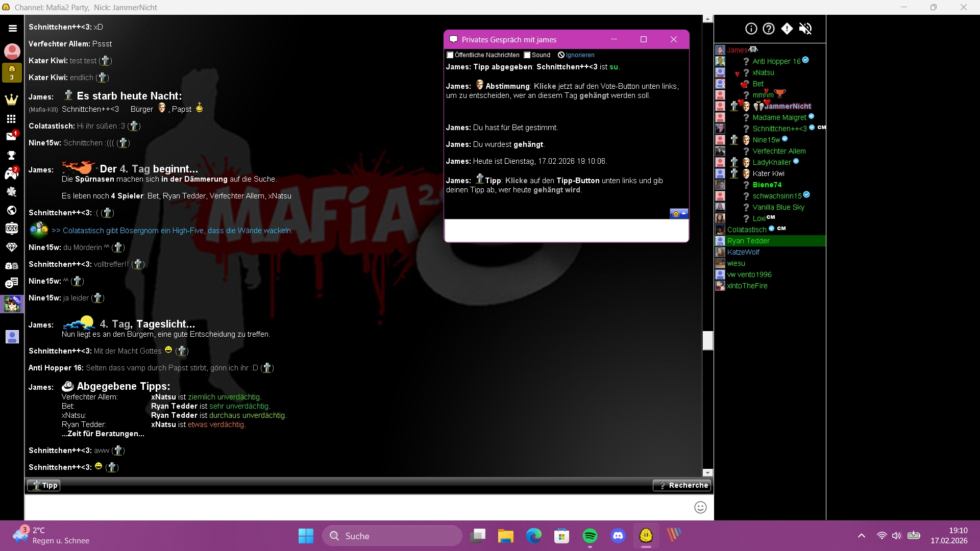Open the emoji dropdown in the private chat
The height and width of the screenshot is (551, 980).
[679, 214]
